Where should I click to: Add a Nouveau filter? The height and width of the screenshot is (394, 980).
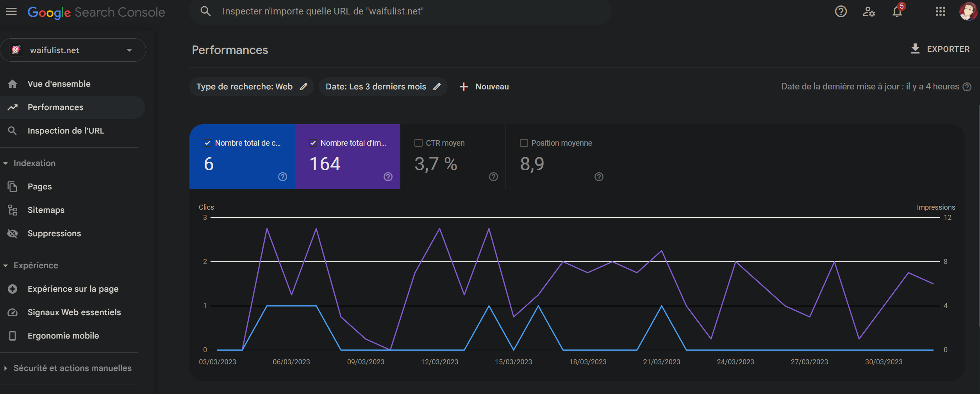pos(484,87)
